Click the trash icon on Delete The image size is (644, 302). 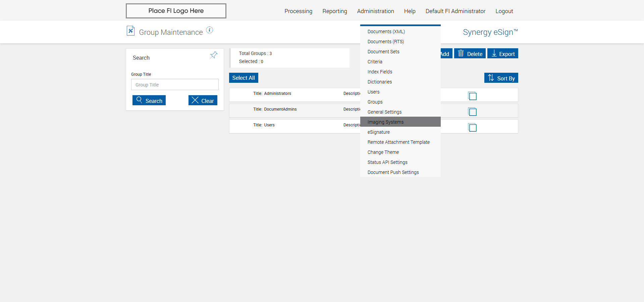tap(461, 53)
